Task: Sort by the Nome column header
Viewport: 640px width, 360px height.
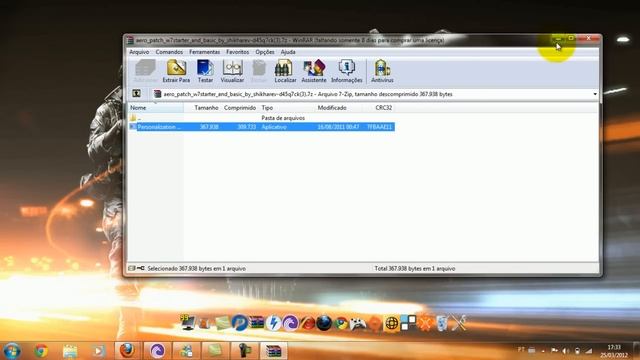Action: pos(156,108)
